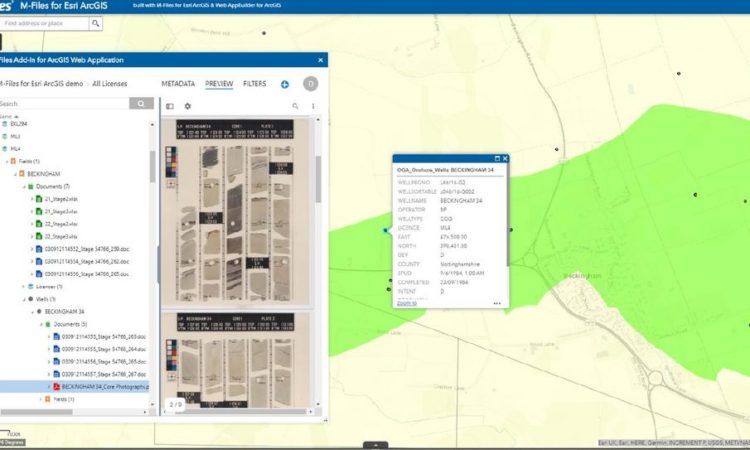Click the second core photograph page preview
Image resolution: width=750 pixels, height=450 pixels.
[x=237, y=360]
